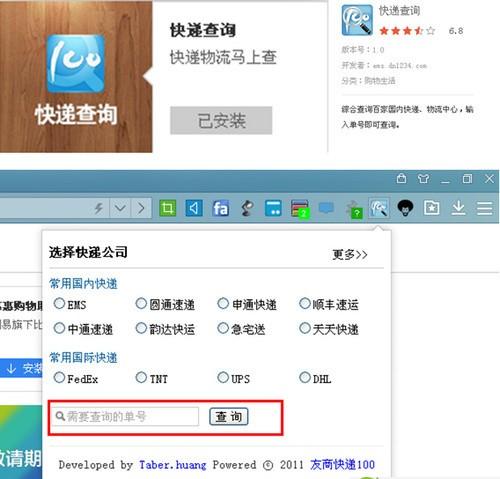Viewport: 500px width, 479px height.
Task: Click the 分类 category line in app info
Action: coord(368,81)
